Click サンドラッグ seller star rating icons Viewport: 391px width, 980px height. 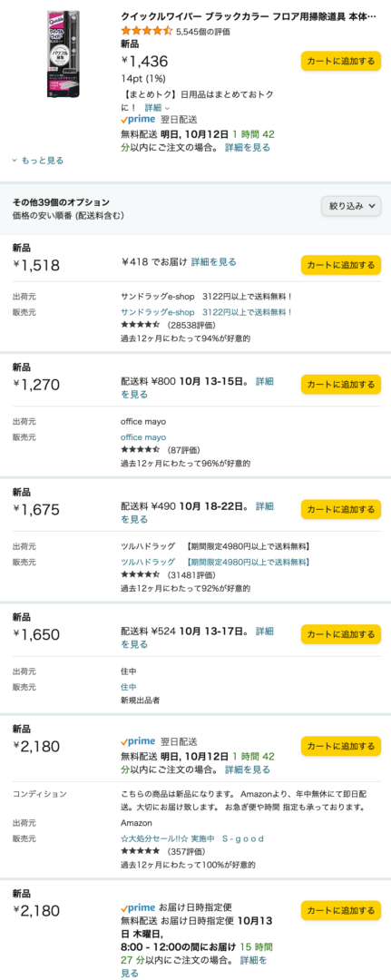[x=141, y=326]
